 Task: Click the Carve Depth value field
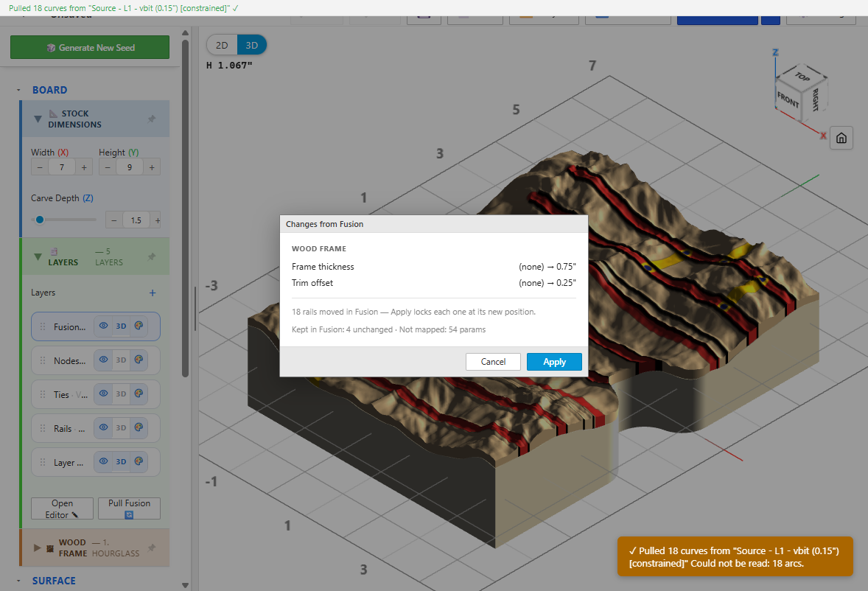[136, 220]
